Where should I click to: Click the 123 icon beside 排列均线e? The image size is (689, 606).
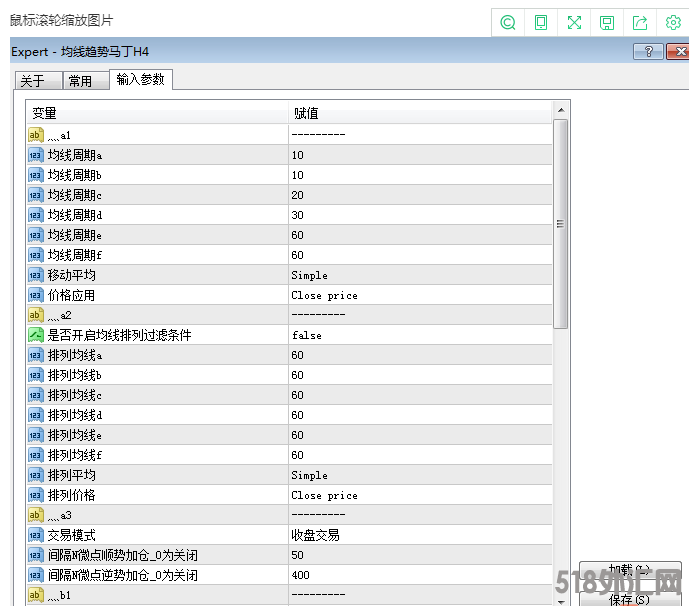point(36,435)
